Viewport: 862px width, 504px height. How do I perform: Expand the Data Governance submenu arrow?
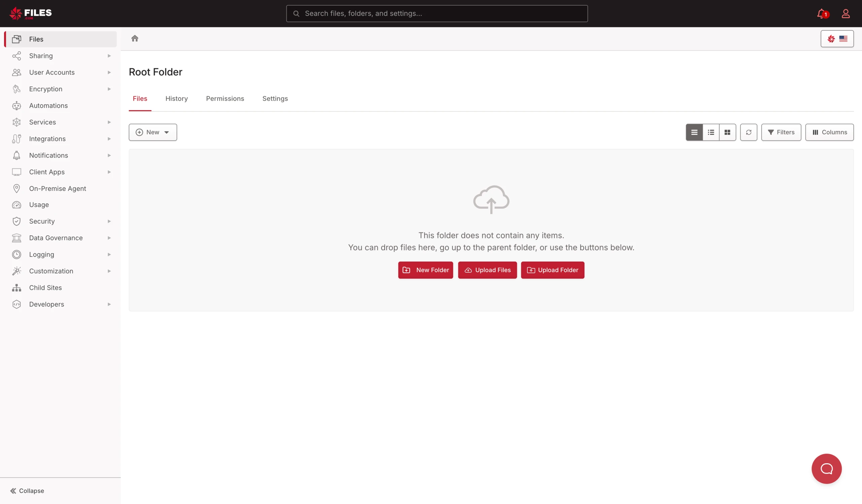[x=109, y=238]
